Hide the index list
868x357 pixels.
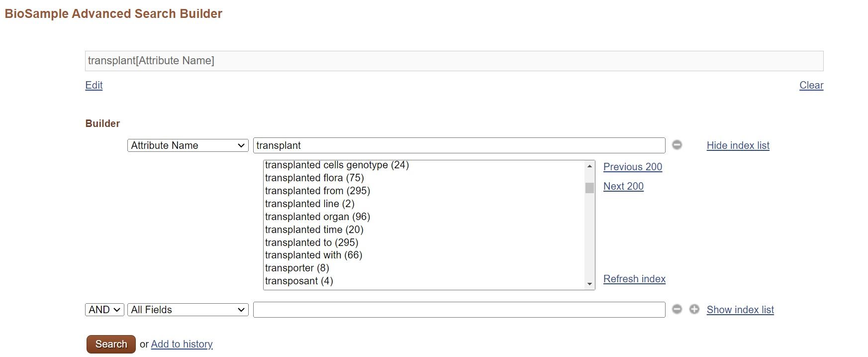pyautogui.click(x=738, y=145)
